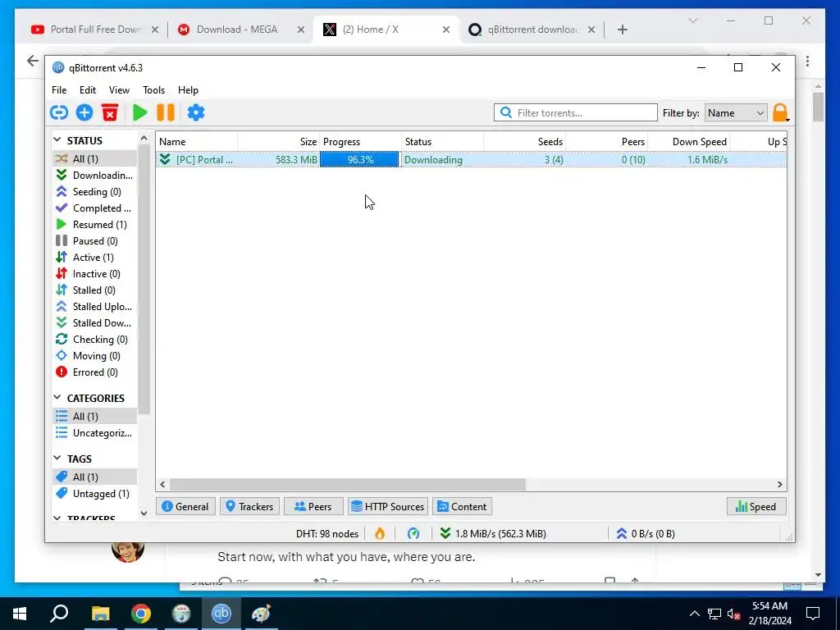
Task: Open Chrome from taskbar
Action: (140, 614)
